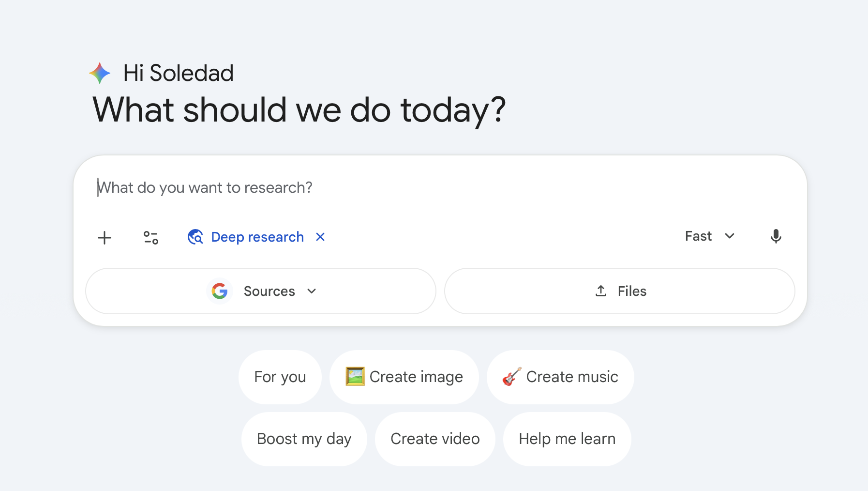
Task: Click the Files upload button
Action: (620, 291)
